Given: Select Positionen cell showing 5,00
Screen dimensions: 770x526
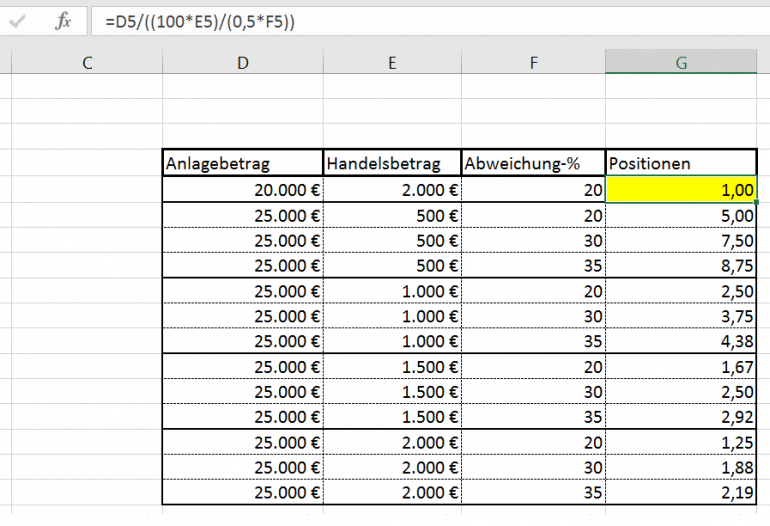Looking at the screenshot, I should (681, 215).
